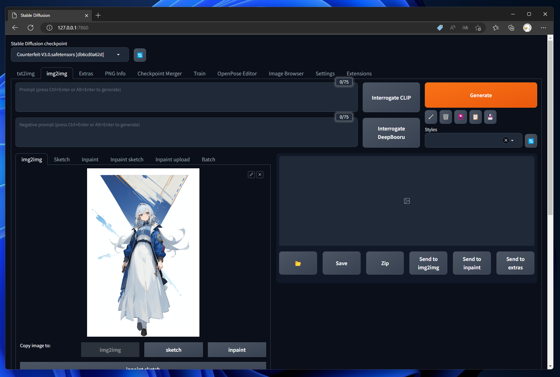This screenshot has width=560, height=377.
Task: Switch to the txt2img tab
Action: click(x=26, y=74)
